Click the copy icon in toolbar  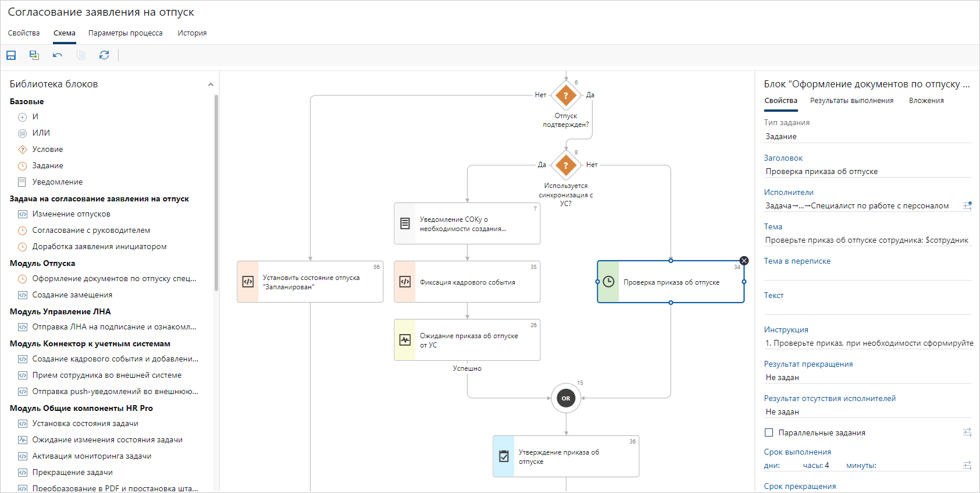[x=81, y=55]
